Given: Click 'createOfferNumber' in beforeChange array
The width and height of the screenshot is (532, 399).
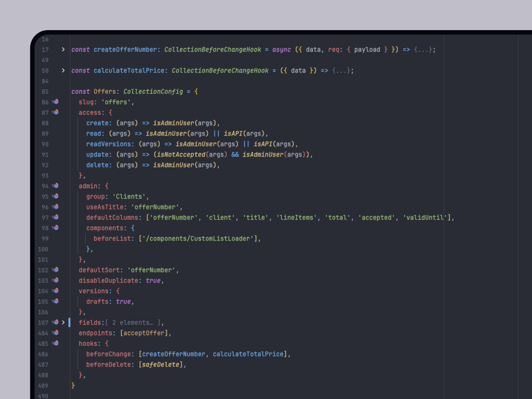Looking at the screenshot, I should (x=174, y=354).
